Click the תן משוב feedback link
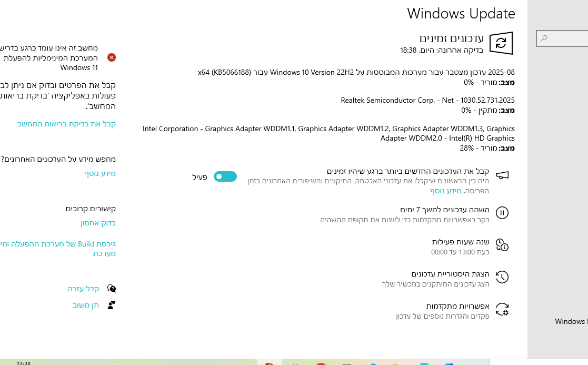The height and width of the screenshot is (365, 588). tap(85, 305)
